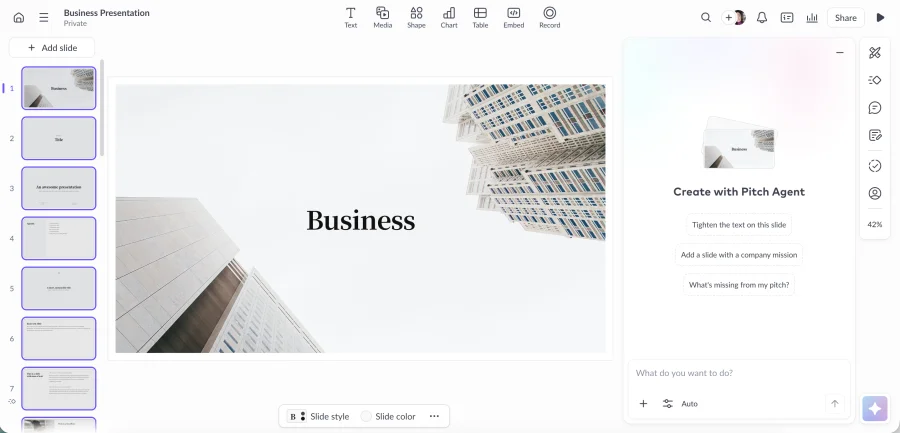900x433 pixels.
Task: Click the plus attachment icon in agent input
Action: coord(643,404)
